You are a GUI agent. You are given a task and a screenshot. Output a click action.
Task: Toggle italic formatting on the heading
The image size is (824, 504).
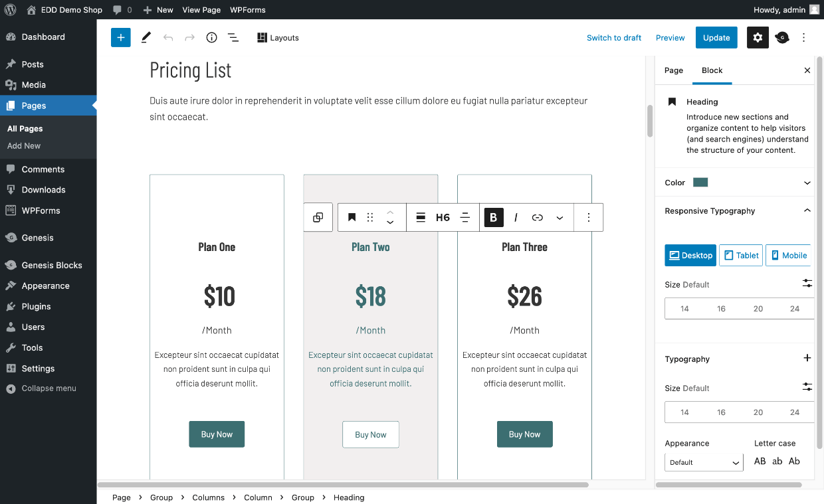tap(516, 217)
